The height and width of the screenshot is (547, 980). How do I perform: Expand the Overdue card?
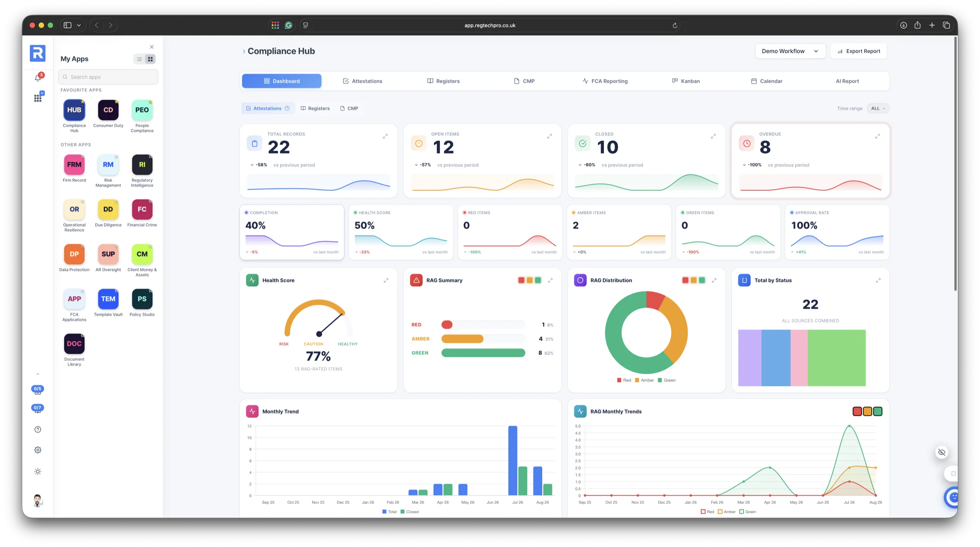[x=877, y=136]
